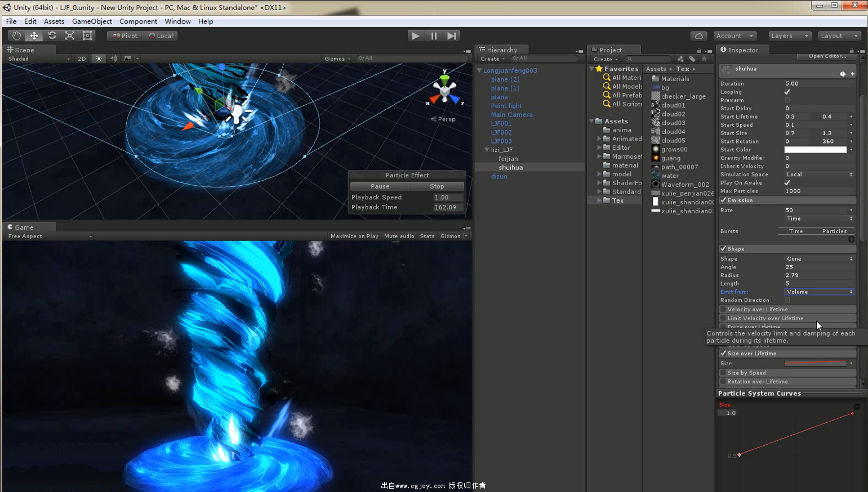Toggle Maximize on Play
This screenshot has height=492, width=868.
(x=354, y=236)
